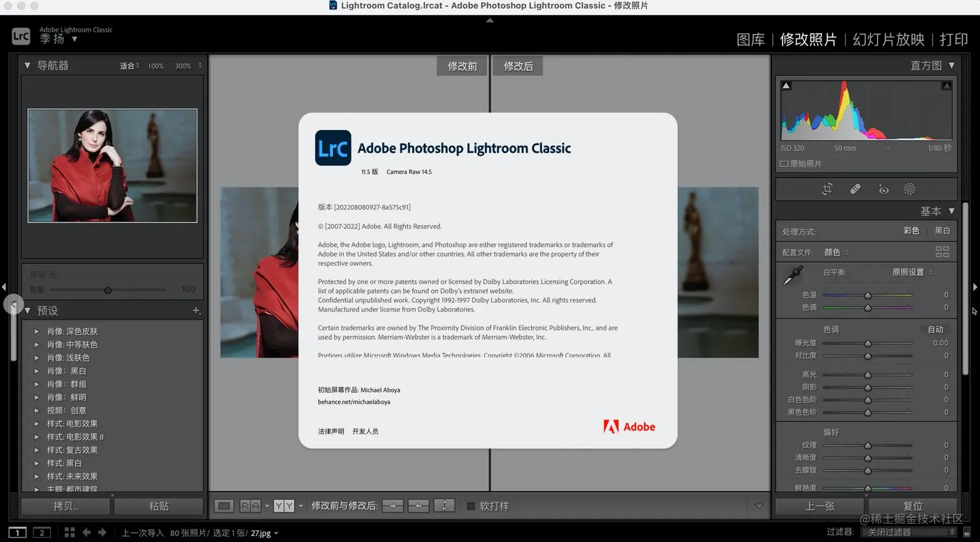Collapse the 预设 panel
The height and width of the screenshot is (542, 980).
tap(27, 311)
